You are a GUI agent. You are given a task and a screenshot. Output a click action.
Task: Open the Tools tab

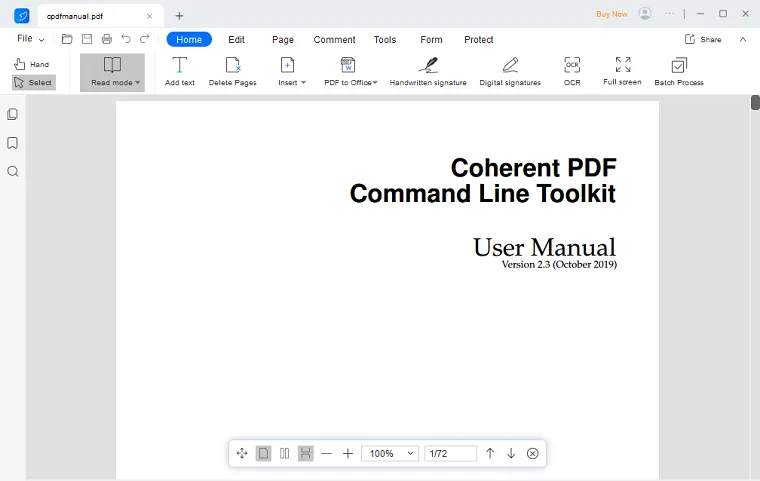tap(385, 39)
